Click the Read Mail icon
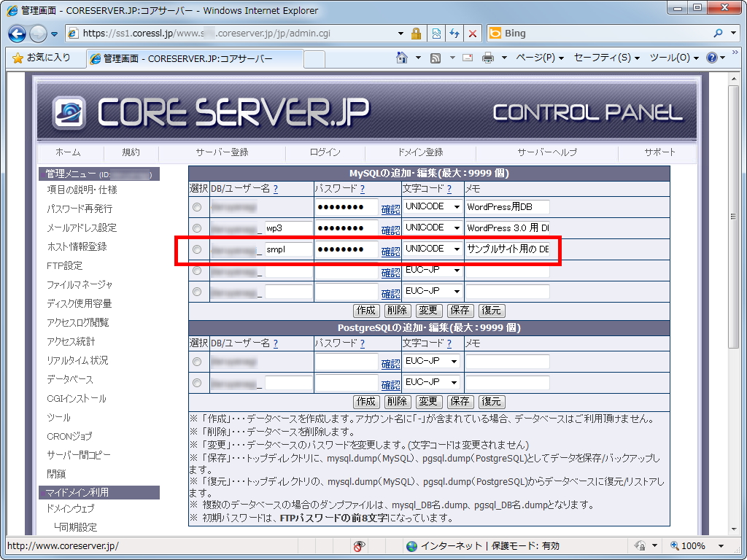Screen dimensions: 747x560 (468, 58)
